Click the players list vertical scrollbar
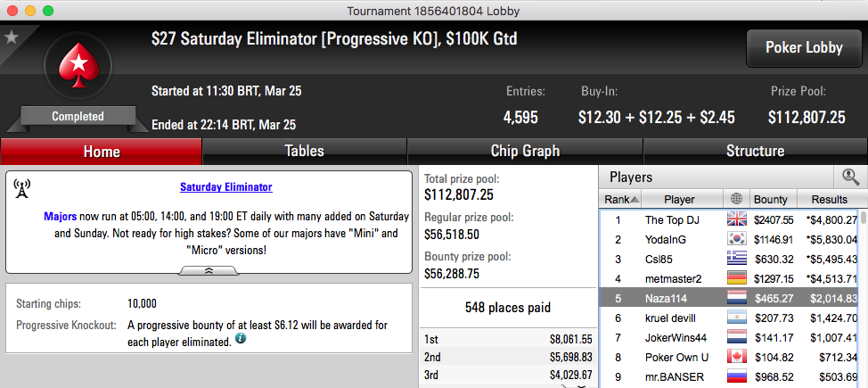The width and height of the screenshot is (868, 388). point(864,298)
